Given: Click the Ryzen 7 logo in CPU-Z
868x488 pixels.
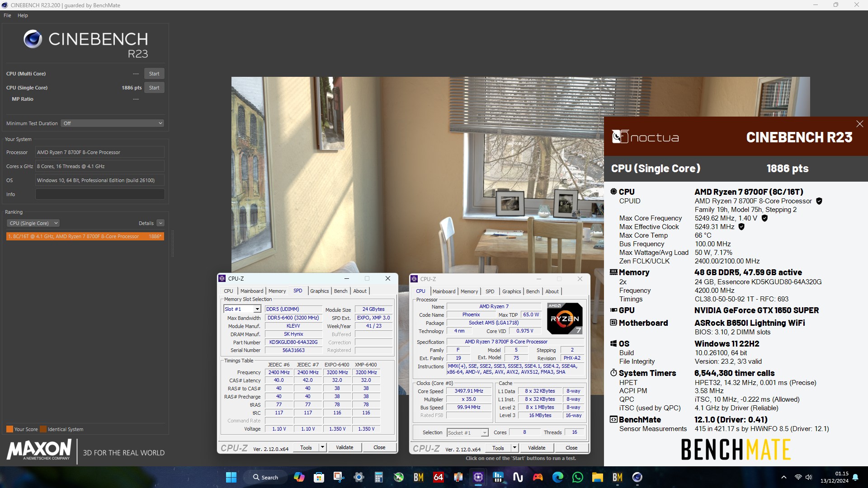Looking at the screenshot, I should click(565, 319).
